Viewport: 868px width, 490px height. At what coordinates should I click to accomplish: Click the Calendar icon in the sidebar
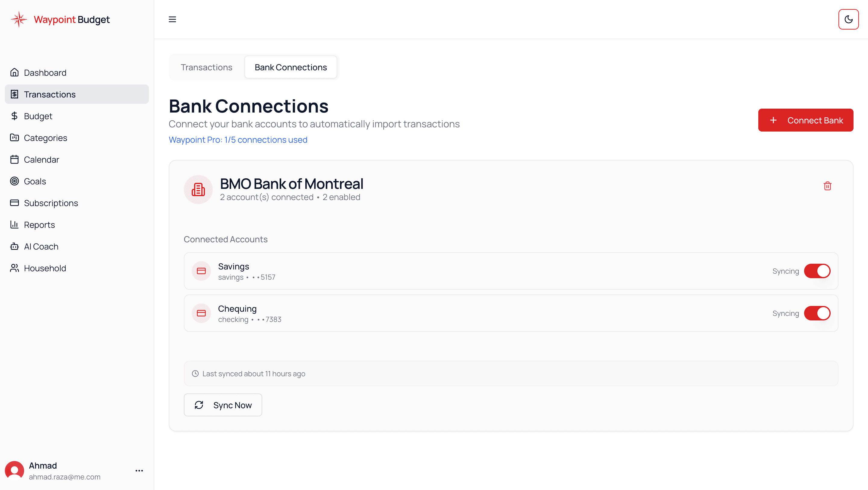coord(14,160)
